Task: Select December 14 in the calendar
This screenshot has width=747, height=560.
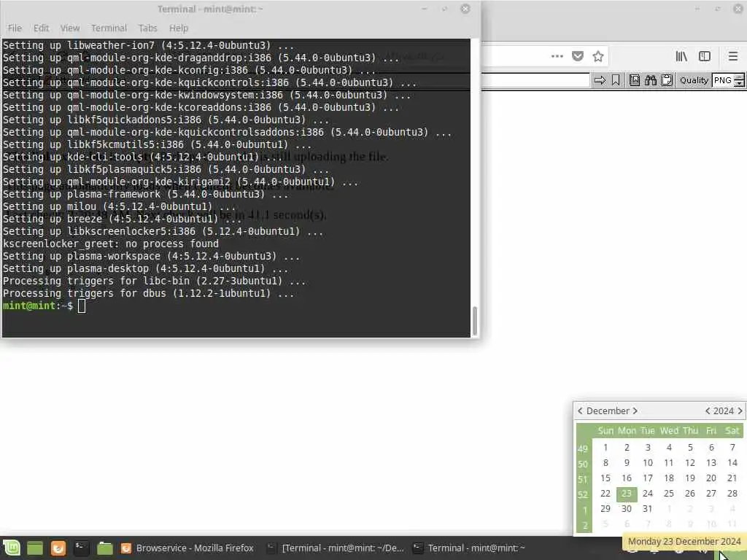Action: [x=732, y=463]
